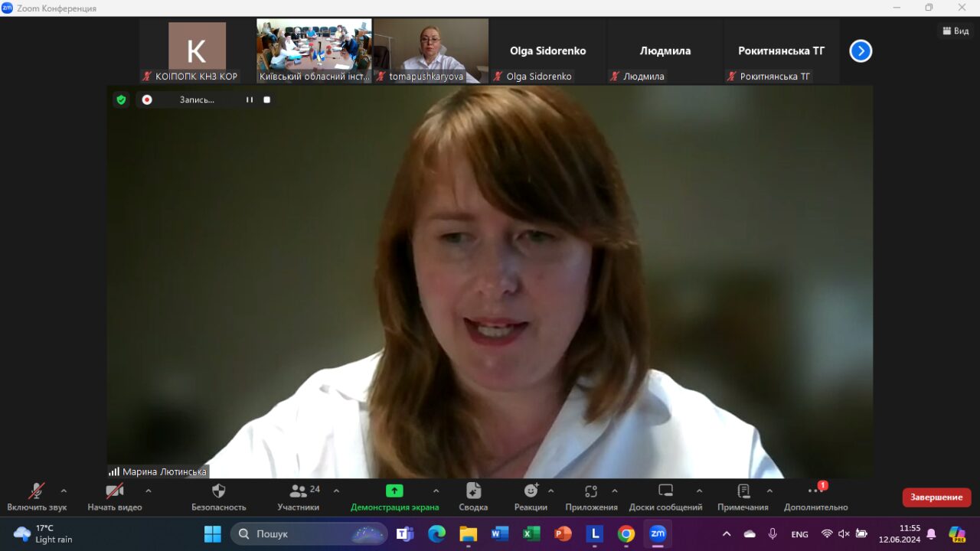Open the Apps (Приложения) icon
This screenshot has width=980, height=551.
[x=591, y=491]
